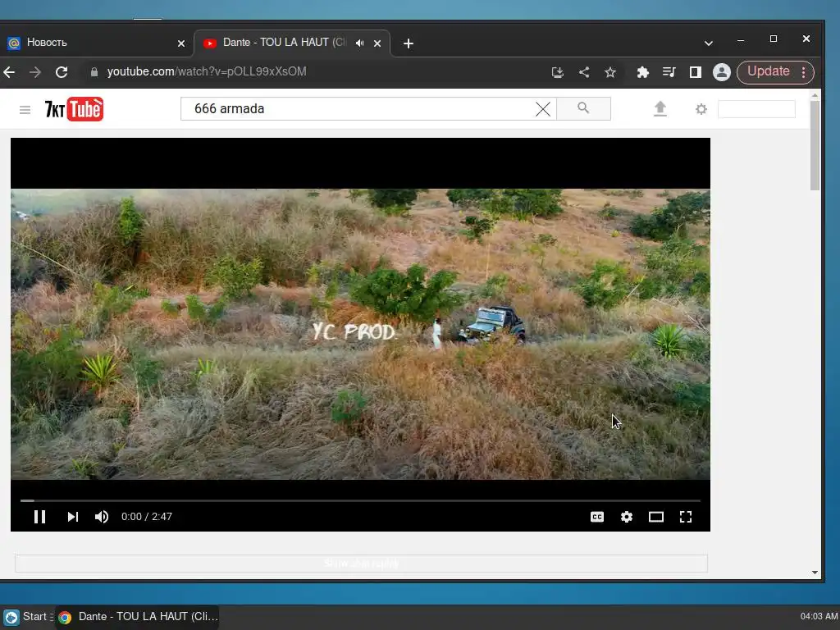
Task: Open media controls in toolbar
Action: (x=669, y=72)
